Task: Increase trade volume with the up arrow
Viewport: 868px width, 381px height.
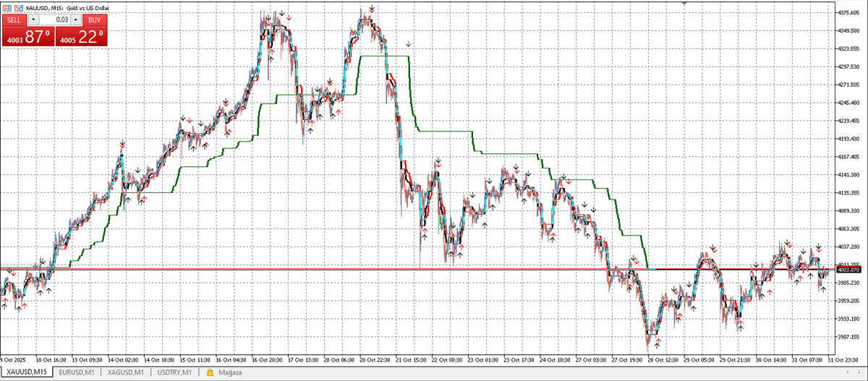Action: [x=75, y=20]
